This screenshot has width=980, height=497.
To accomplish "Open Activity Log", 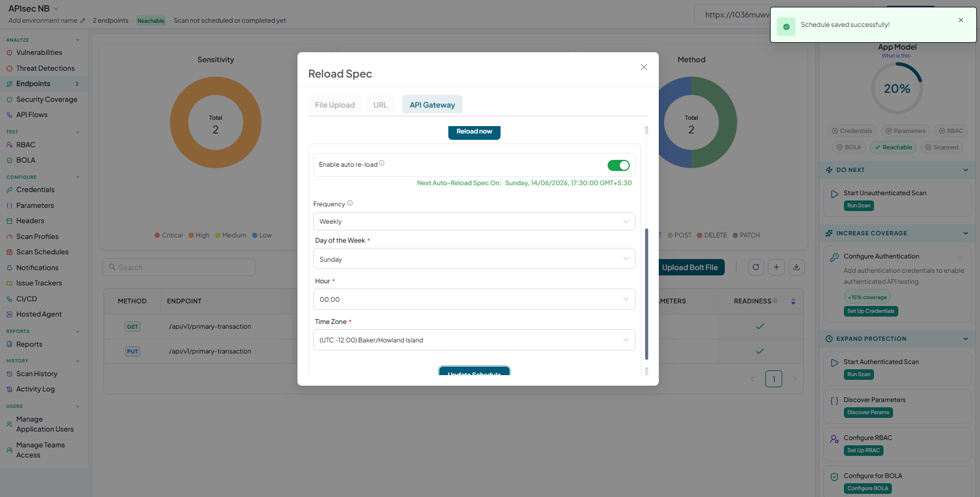I will (35, 389).
